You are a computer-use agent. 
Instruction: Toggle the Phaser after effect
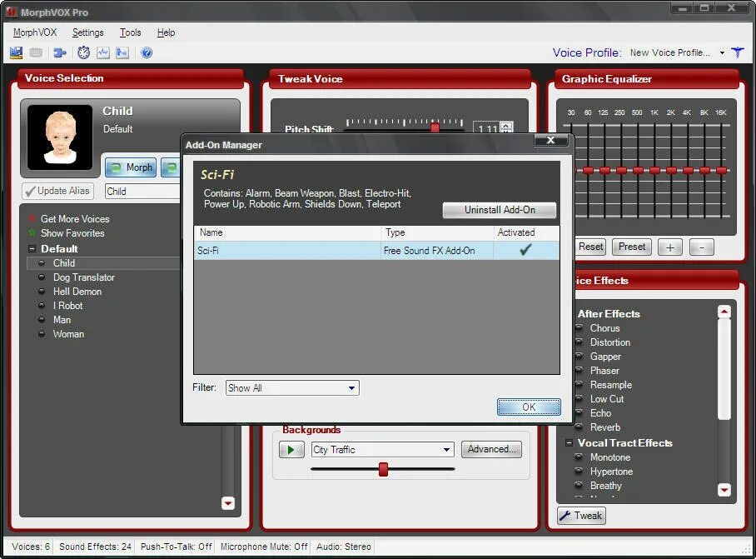pyautogui.click(x=579, y=371)
